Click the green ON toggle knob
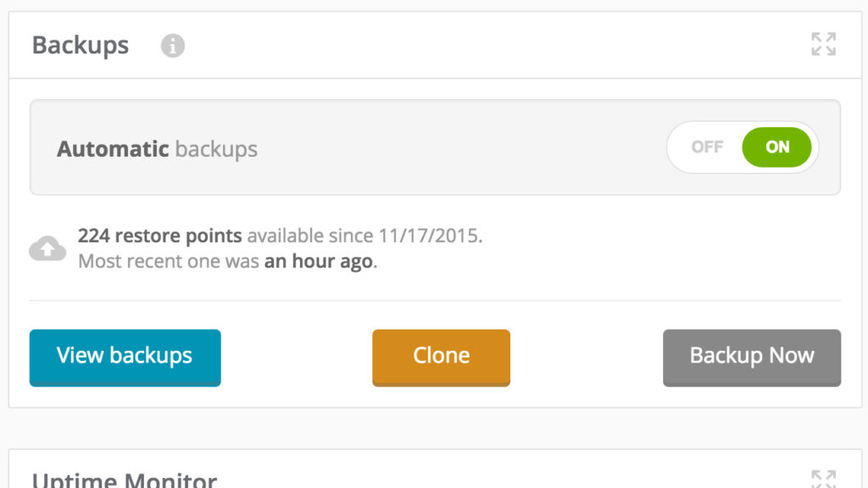 tap(776, 147)
